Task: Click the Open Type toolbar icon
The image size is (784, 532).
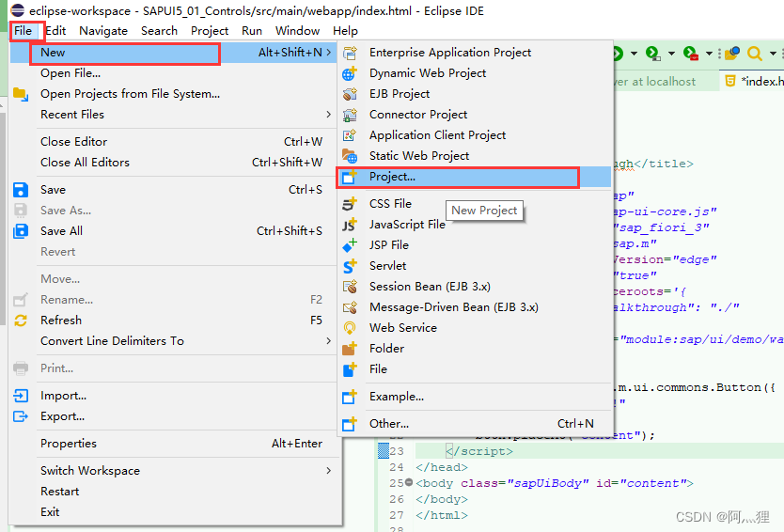Action: point(732,53)
